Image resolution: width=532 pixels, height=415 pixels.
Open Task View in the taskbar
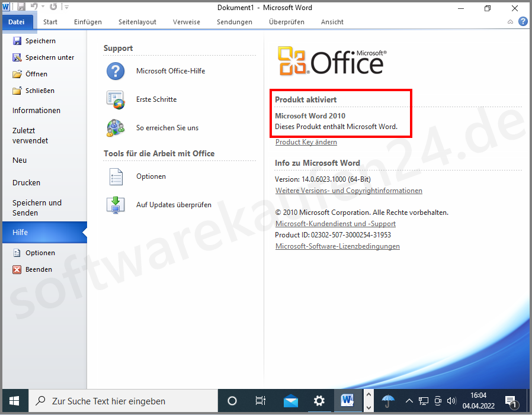pyautogui.click(x=261, y=401)
